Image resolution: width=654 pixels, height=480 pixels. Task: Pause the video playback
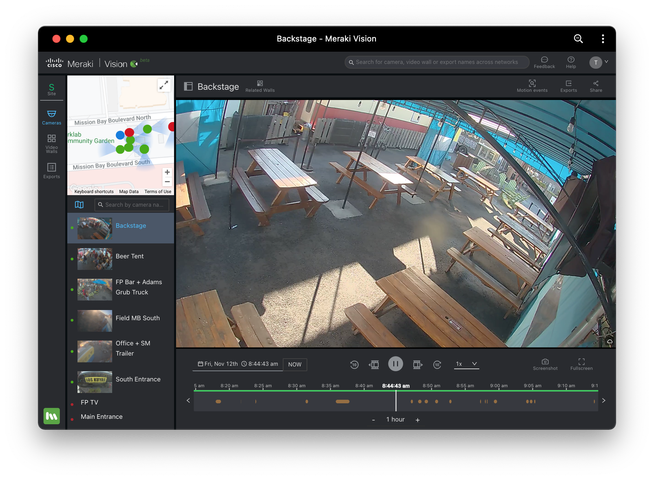coord(395,365)
